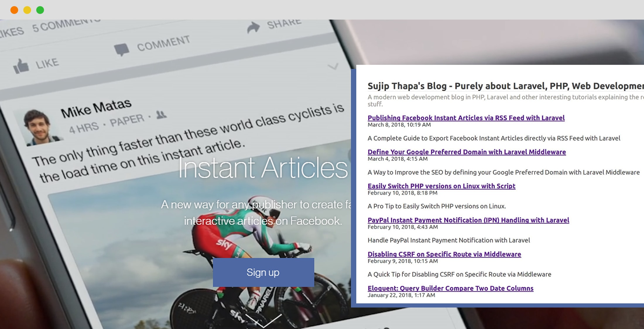Click the orange close window button
The width and height of the screenshot is (644, 329).
click(14, 10)
